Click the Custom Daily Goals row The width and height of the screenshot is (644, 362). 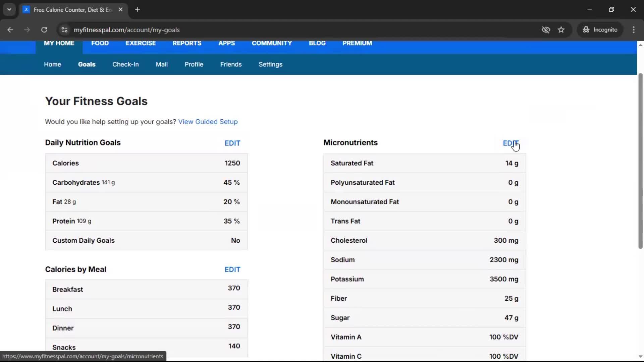pos(146,240)
